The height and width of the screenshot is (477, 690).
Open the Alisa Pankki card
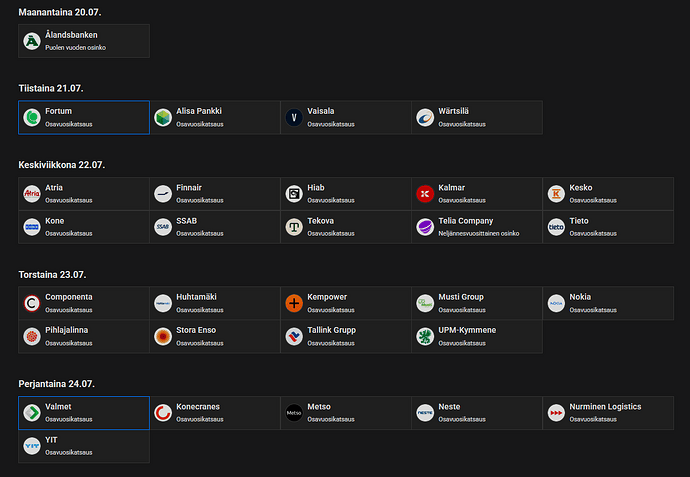215,117
